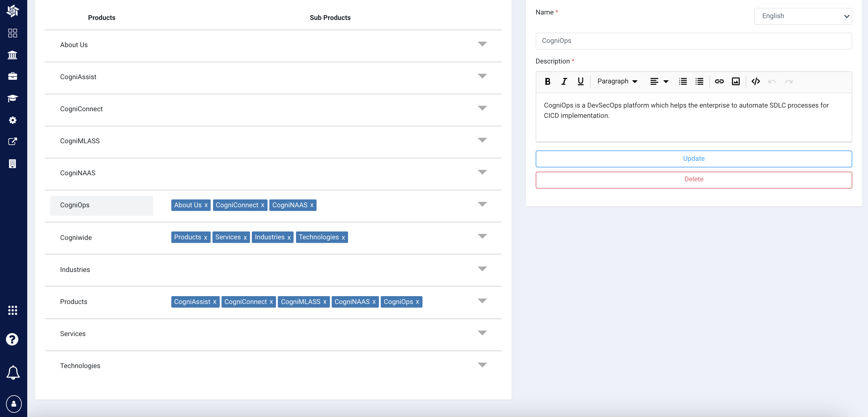Click the help question mark icon
Image resolution: width=868 pixels, height=417 pixels.
(12, 339)
